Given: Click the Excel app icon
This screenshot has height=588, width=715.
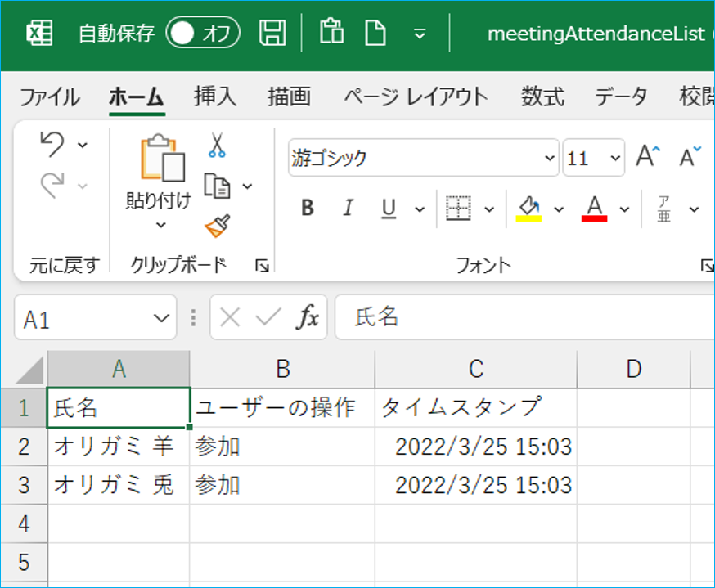Looking at the screenshot, I should coord(39,33).
